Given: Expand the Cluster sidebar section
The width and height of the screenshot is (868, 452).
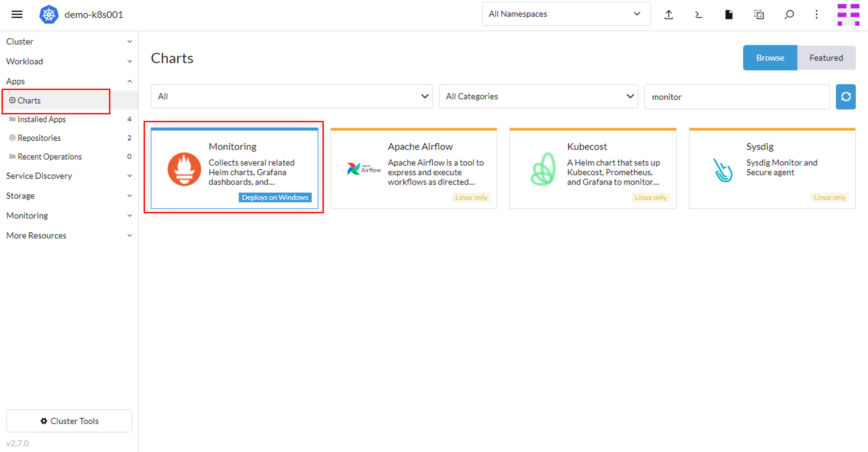Looking at the screenshot, I should (69, 41).
